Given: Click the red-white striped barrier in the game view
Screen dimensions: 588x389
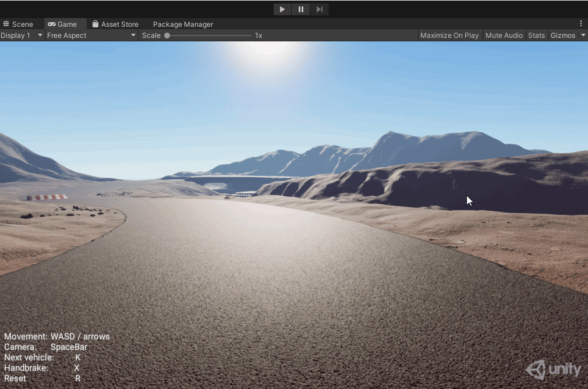Looking at the screenshot, I should pyautogui.click(x=47, y=197).
